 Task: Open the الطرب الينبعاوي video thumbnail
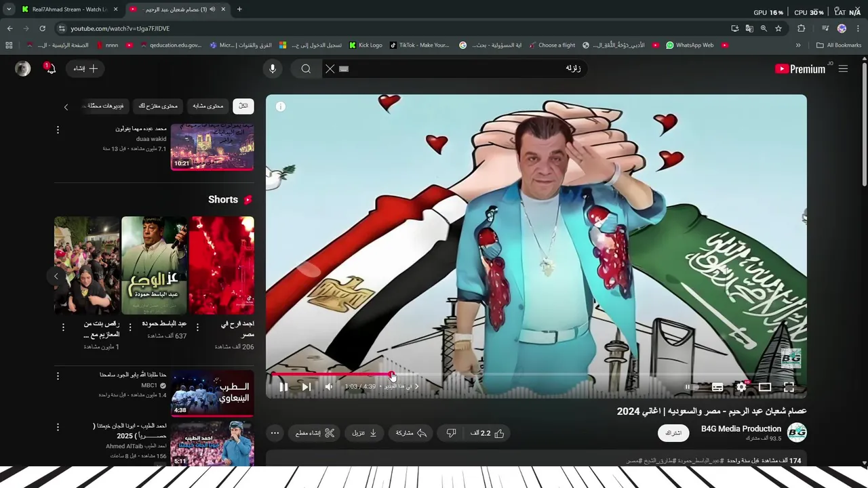tap(212, 393)
